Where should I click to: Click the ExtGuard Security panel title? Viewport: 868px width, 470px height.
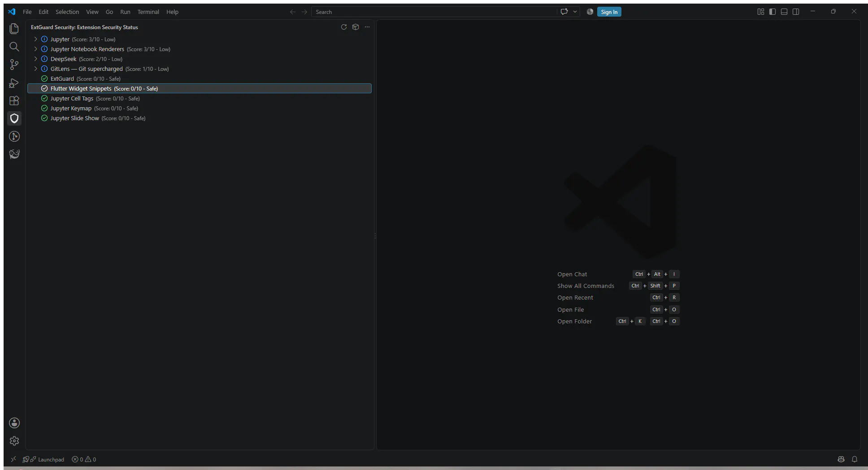click(x=84, y=27)
